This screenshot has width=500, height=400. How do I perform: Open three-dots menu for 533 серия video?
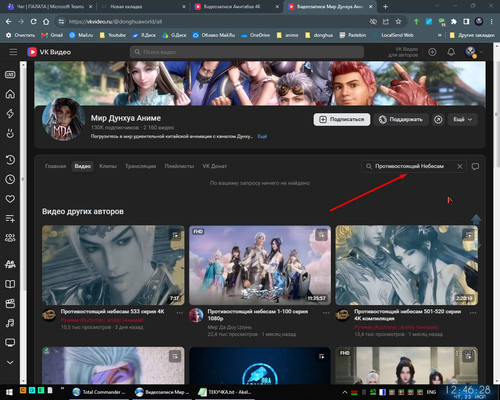pyautogui.click(x=180, y=313)
